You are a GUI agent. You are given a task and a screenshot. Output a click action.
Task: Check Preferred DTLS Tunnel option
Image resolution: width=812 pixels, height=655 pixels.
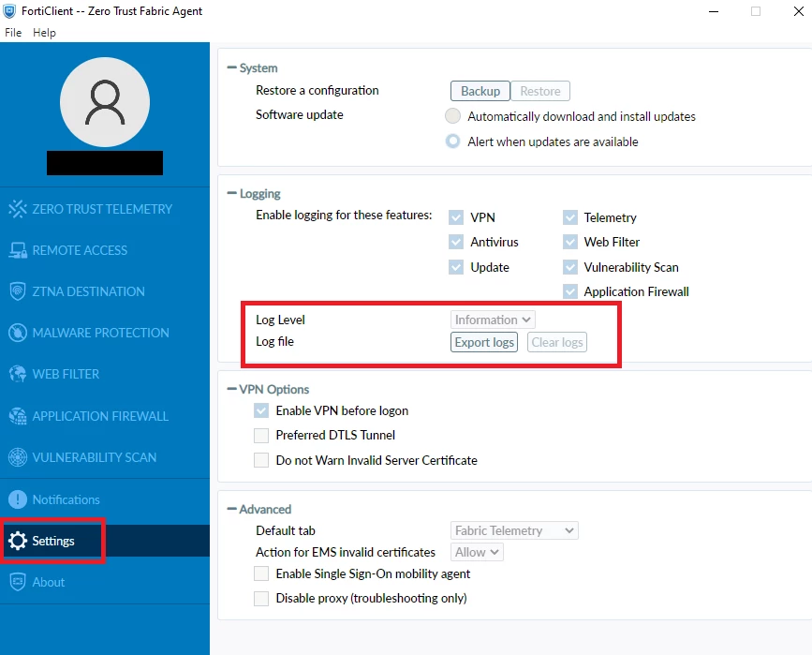261,436
